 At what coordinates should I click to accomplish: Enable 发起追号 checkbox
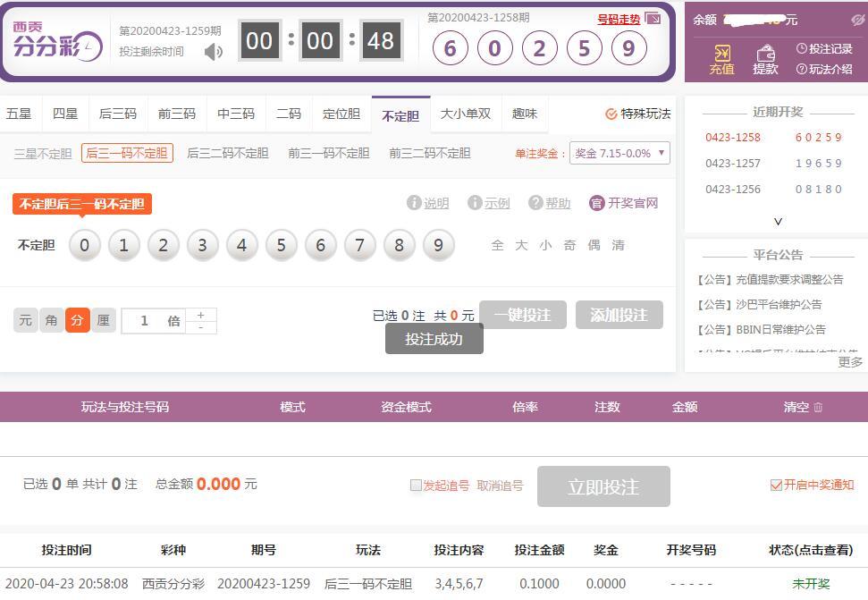416,486
